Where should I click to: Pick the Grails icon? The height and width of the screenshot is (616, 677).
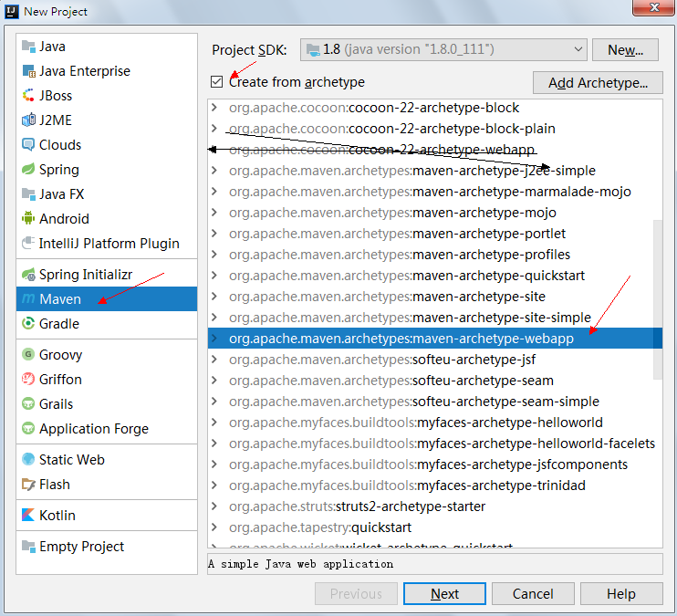click(28, 404)
